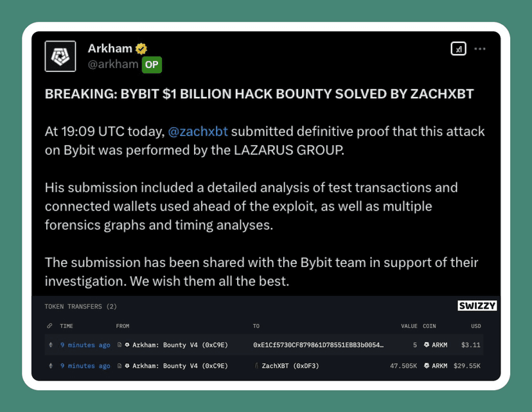Click the Arkham display name
The height and width of the screenshot is (412, 532).
(x=110, y=49)
